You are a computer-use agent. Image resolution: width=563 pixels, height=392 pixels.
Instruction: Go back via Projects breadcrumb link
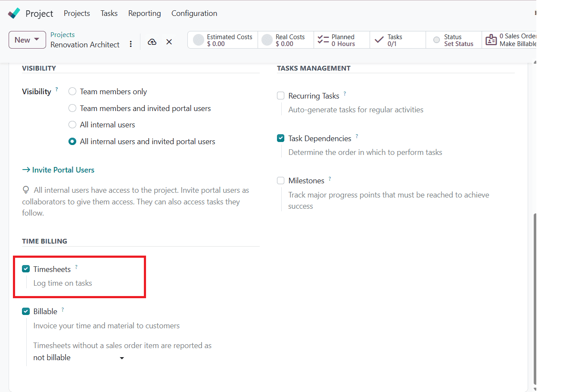(x=62, y=35)
